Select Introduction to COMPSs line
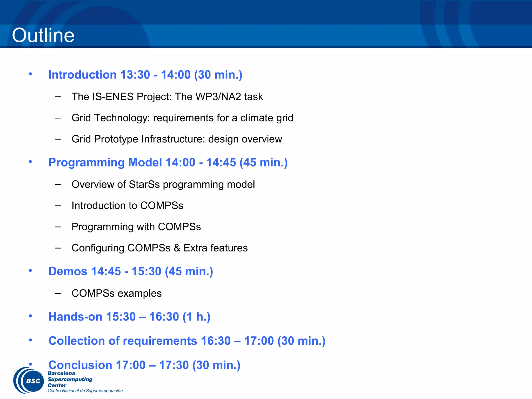The height and width of the screenshot is (399, 532). point(127,205)
